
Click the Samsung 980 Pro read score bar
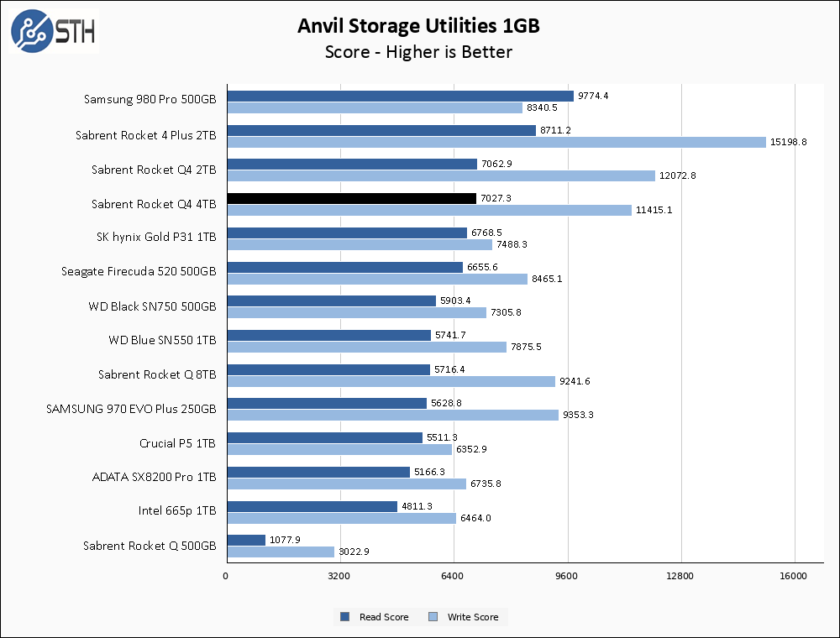401,96
